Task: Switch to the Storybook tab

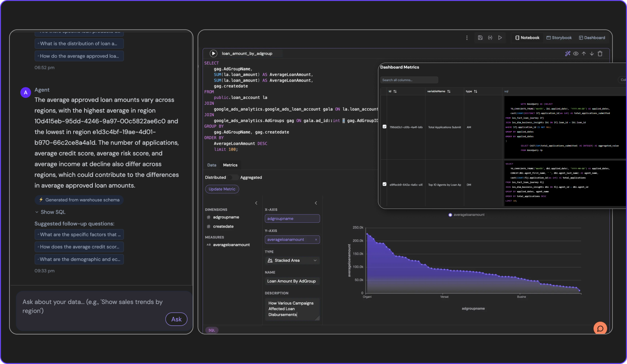Action: click(x=559, y=38)
